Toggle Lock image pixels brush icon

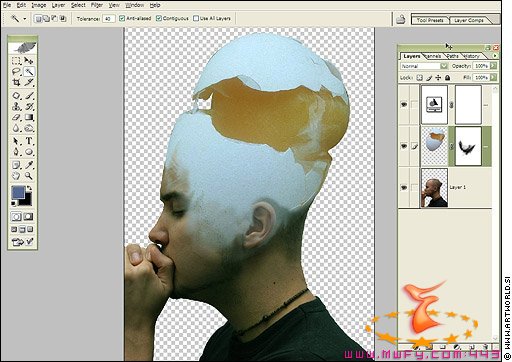point(429,78)
